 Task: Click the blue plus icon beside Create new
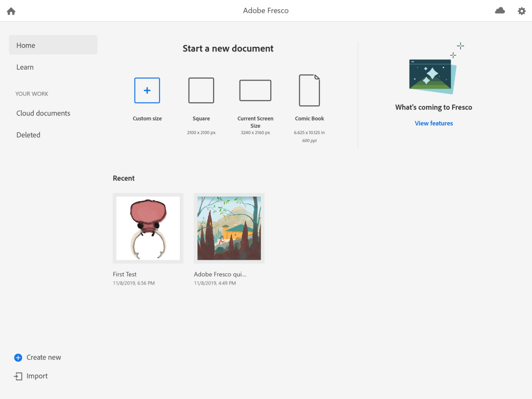click(18, 357)
